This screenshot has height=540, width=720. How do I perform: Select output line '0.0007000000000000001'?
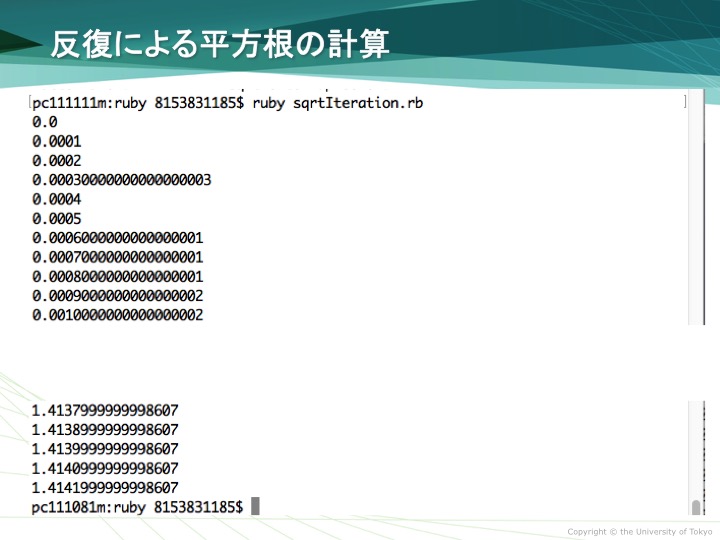point(118,257)
